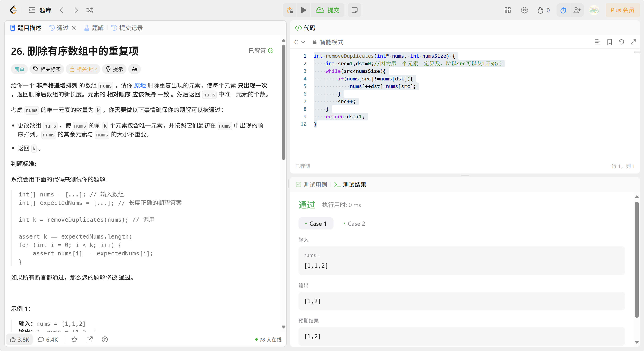This screenshot has height=351, width=644.
Task: Click test result panel scrollbar thumb
Action: click(636, 260)
